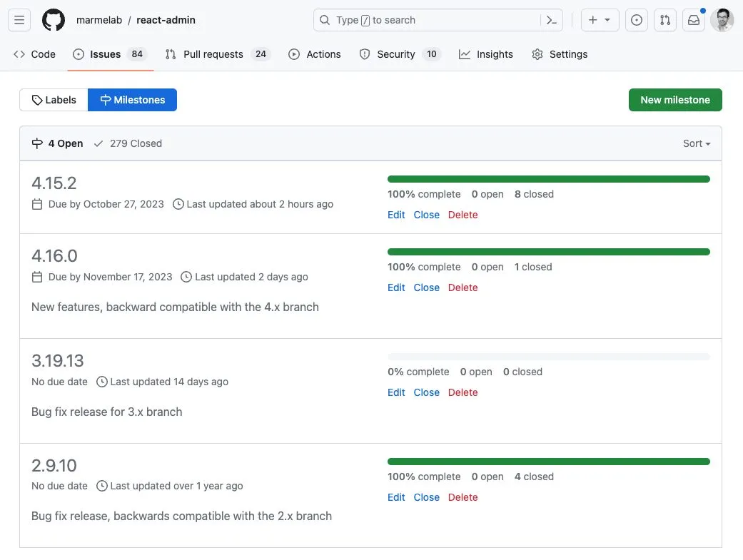Image resolution: width=743 pixels, height=560 pixels.
Task: Open the Security shield icon
Action: (x=364, y=54)
